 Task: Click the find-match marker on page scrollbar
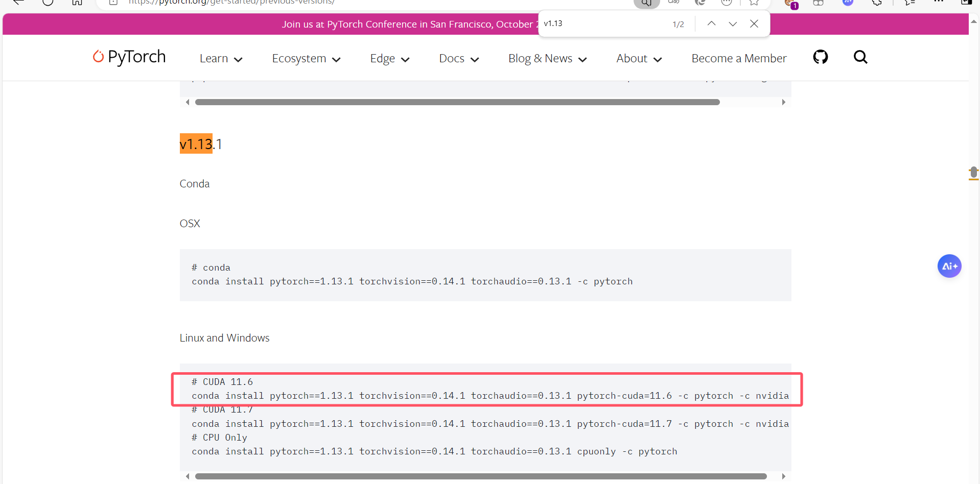(x=974, y=174)
